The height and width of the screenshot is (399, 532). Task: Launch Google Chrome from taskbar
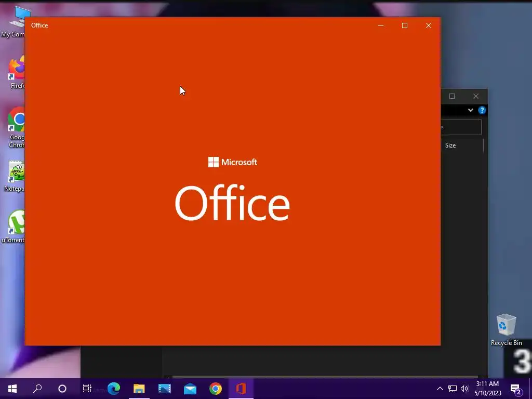click(216, 389)
